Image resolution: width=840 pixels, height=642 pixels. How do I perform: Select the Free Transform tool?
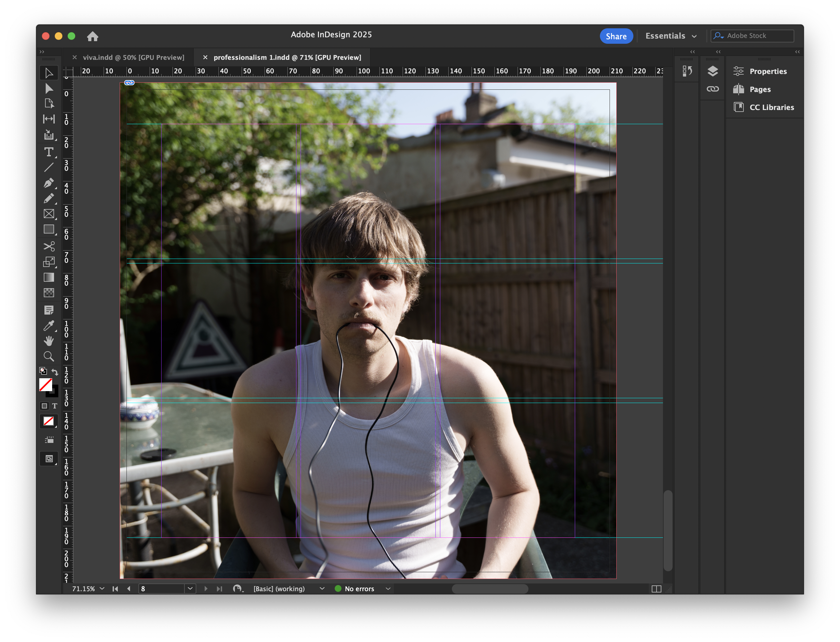pos(49,262)
